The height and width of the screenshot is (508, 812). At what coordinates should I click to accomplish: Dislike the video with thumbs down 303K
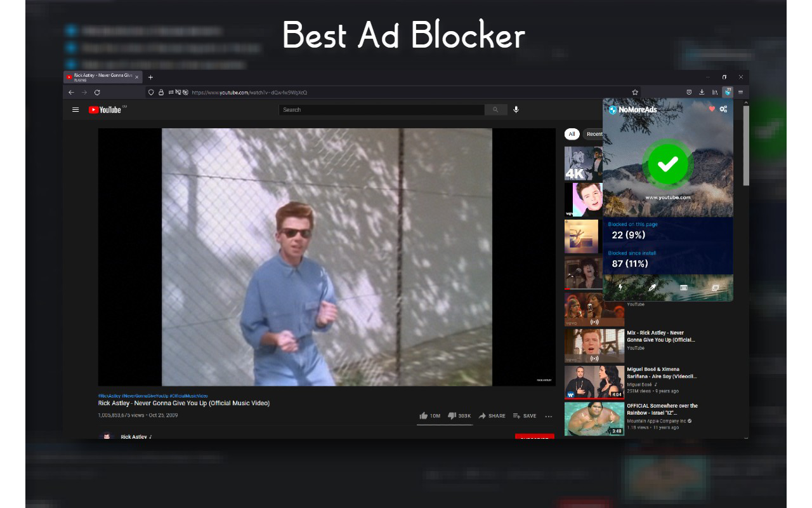[459, 416]
